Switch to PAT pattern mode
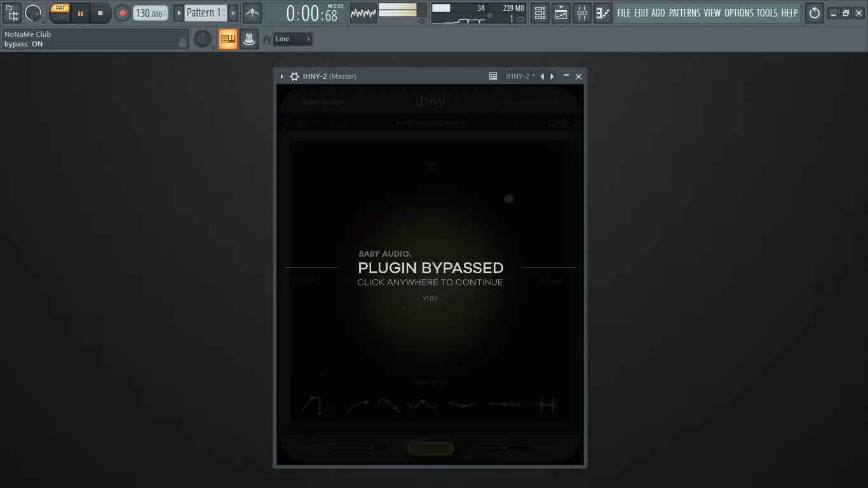Screen dimensions: 868x488 point(60,8)
